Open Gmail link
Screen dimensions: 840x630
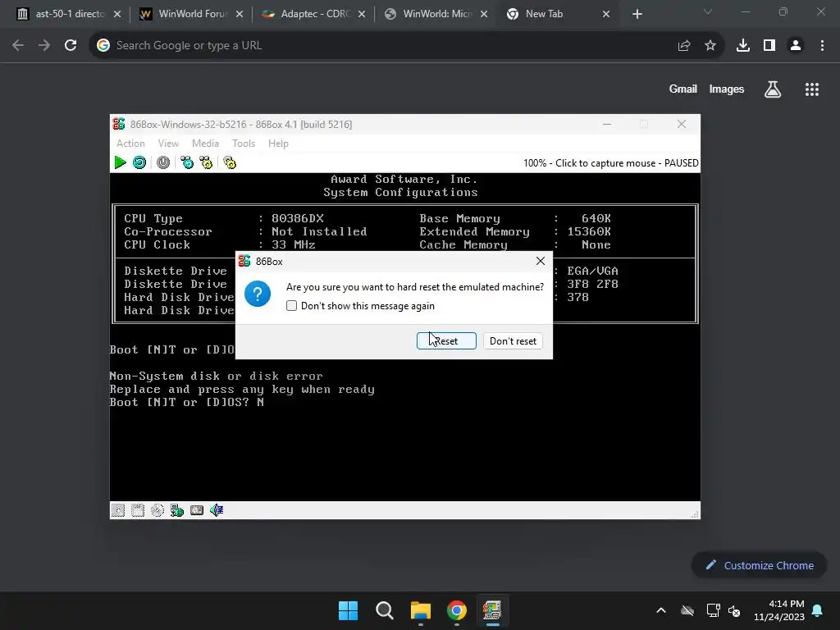683,89
